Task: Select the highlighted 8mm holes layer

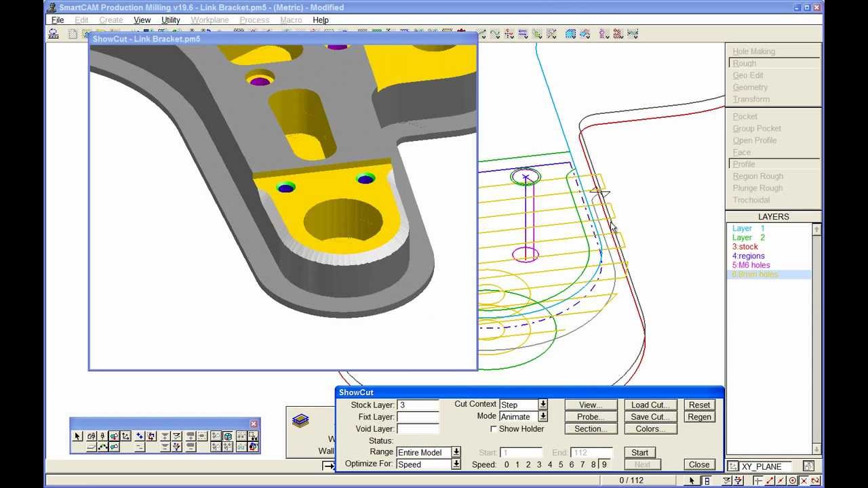Action: [770, 274]
